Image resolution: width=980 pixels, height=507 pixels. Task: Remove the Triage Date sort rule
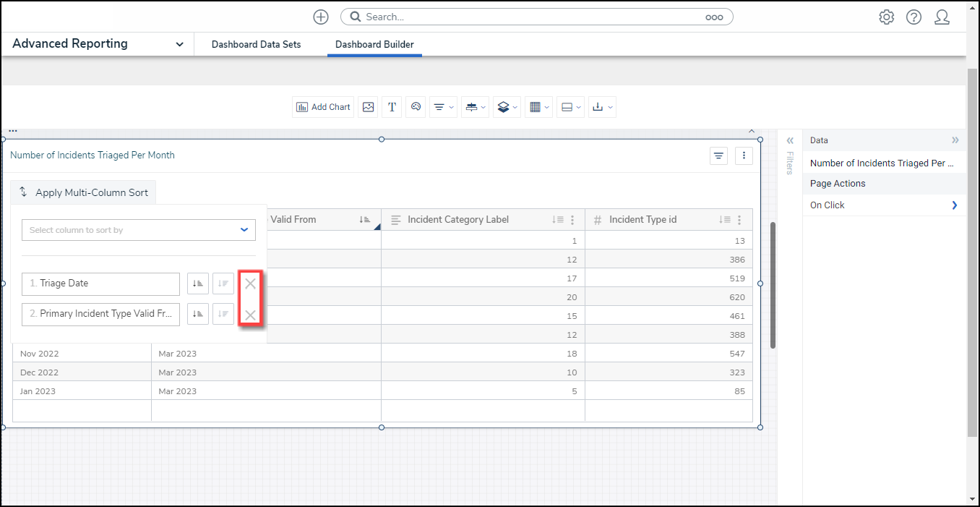(250, 284)
